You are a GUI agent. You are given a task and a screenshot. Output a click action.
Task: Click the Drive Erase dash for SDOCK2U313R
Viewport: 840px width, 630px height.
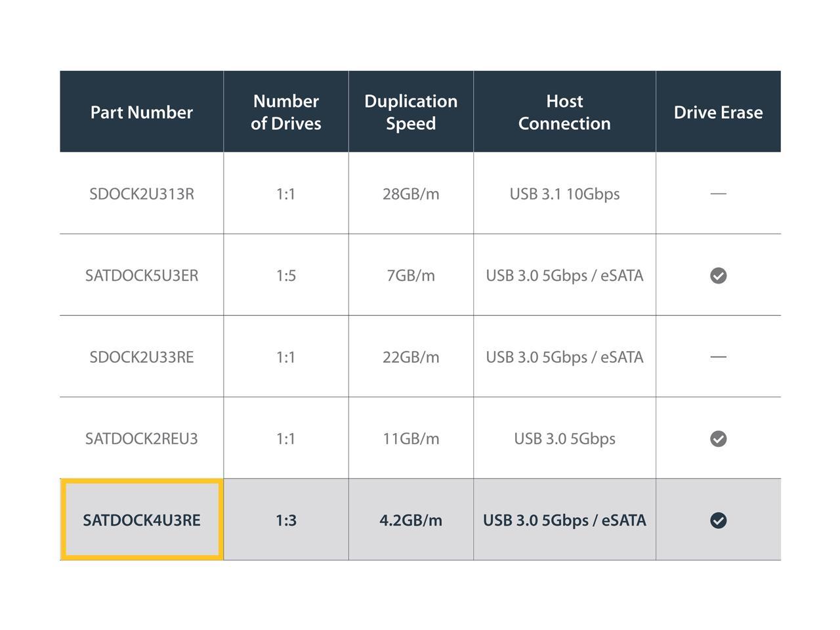[x=718, y=194]
